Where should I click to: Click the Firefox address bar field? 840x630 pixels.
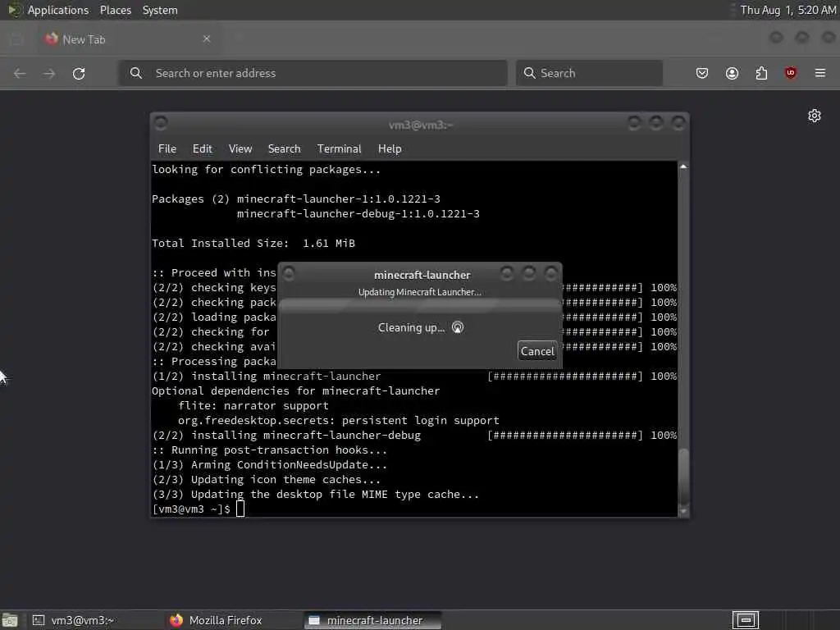point(313,73)
